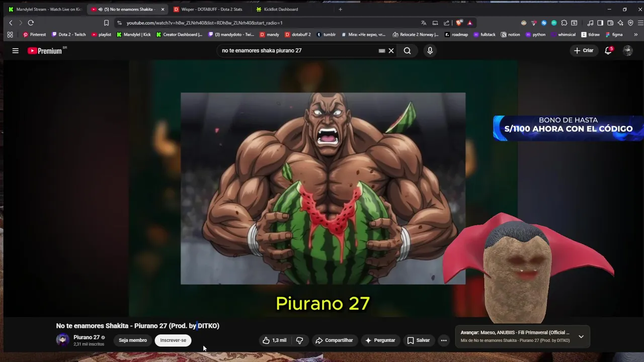Open Brave Shields lion icon
Screen dimensions: 644x362
coord(459,23)
